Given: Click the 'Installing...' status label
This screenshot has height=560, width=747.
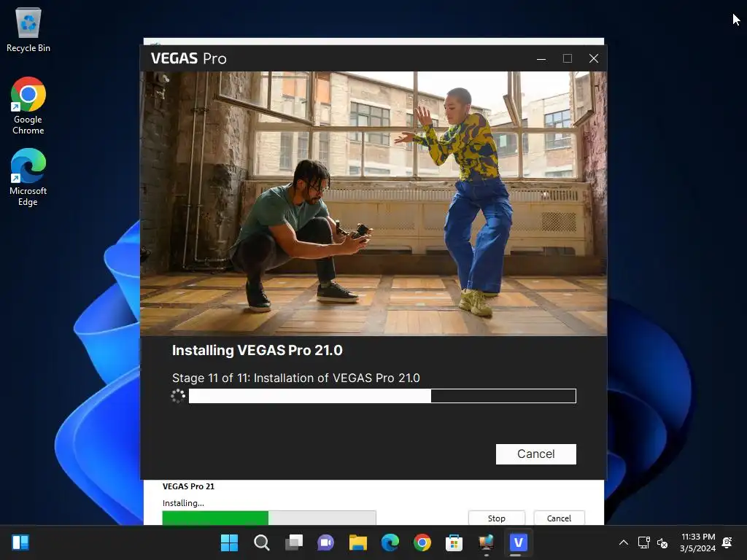Looking at the screenshot, I should (x=183, y=503).
